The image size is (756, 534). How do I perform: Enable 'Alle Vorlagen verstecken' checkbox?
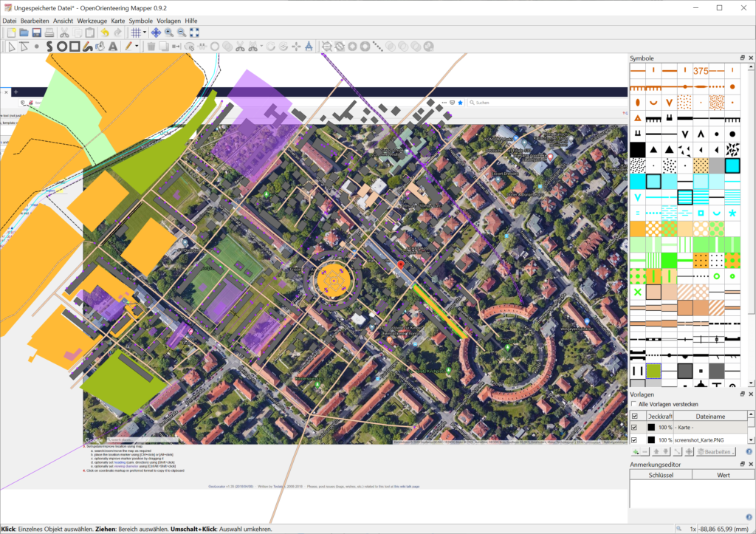coord(633,404)
